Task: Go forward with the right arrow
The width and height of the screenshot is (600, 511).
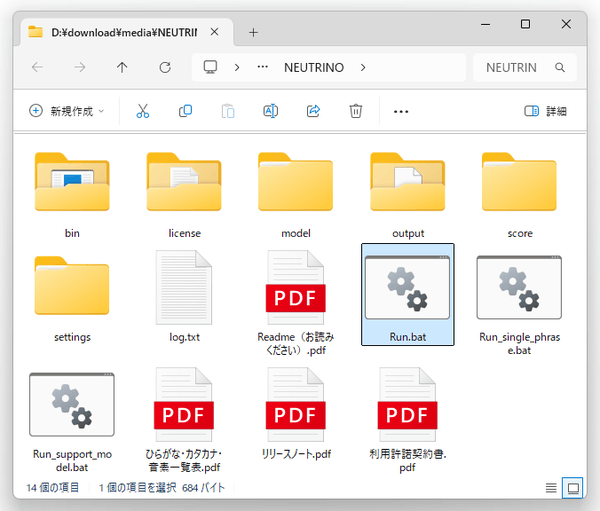Action: tap(80, 67)
